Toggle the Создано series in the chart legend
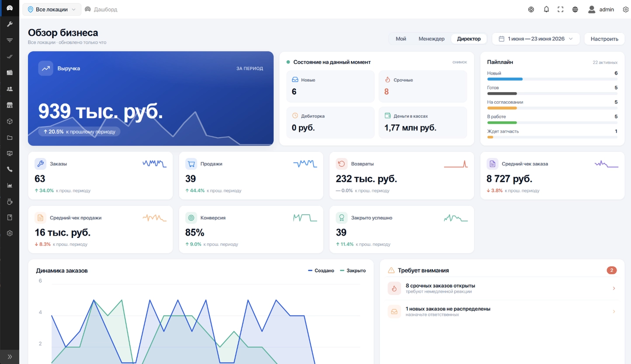Image resolution: width=631 pixels, height=364 pixels. pos(321,271)
